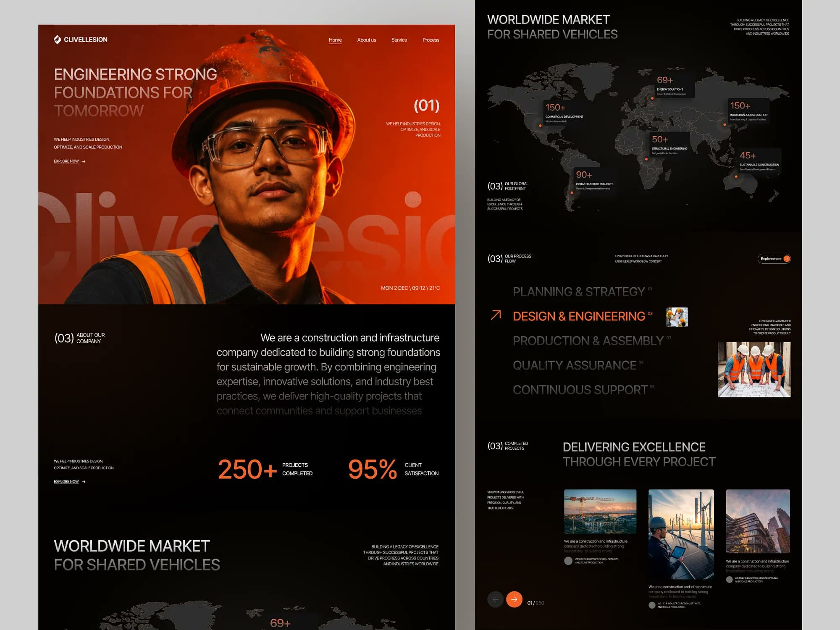840x630 pixels.
Task: Open the Home nav item
Action: [x=335, y=40]
